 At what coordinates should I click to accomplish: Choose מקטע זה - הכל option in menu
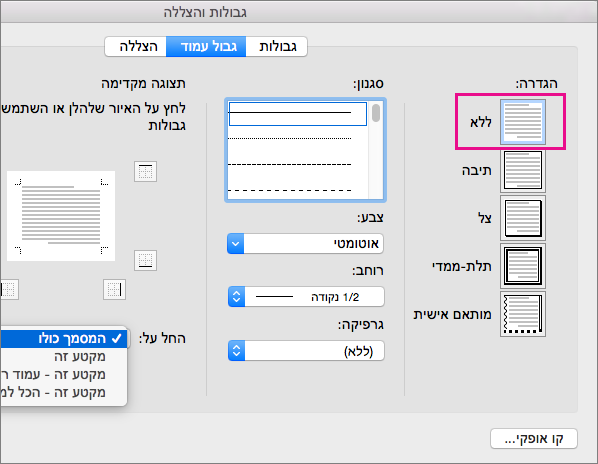63,393
